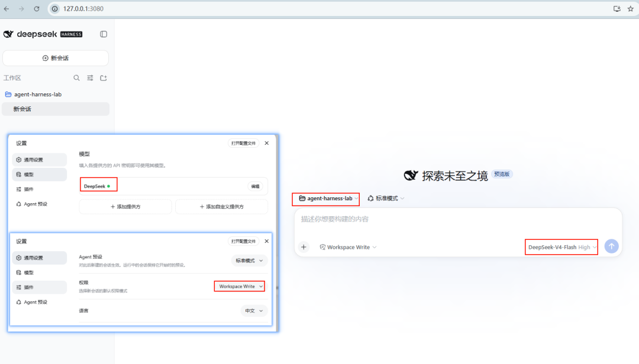Click 编辑 for the DeepSeek provider
The image size is (639, 364).
coord(255,187)
